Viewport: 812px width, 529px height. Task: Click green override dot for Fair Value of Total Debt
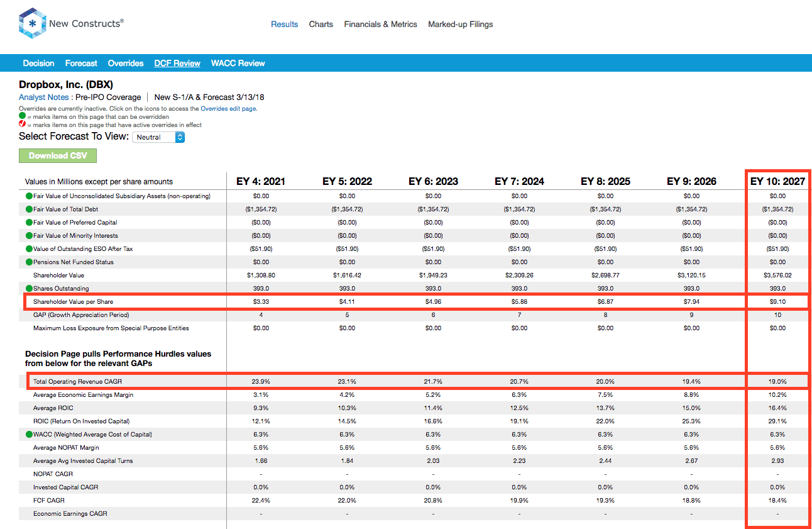[29, 209]
